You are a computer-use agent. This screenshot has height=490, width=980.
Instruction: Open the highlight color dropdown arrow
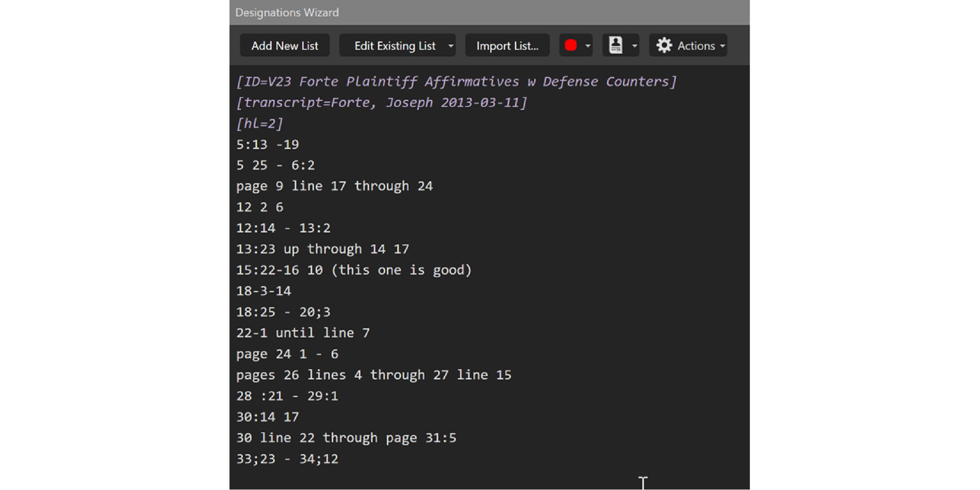click(588, 46)
